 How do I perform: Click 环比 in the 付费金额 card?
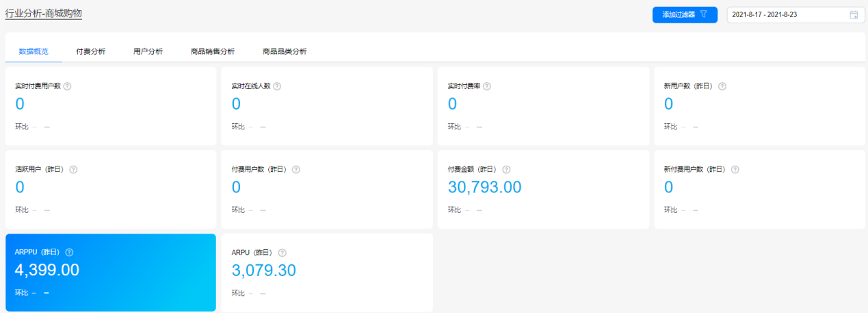click(455, 210)
